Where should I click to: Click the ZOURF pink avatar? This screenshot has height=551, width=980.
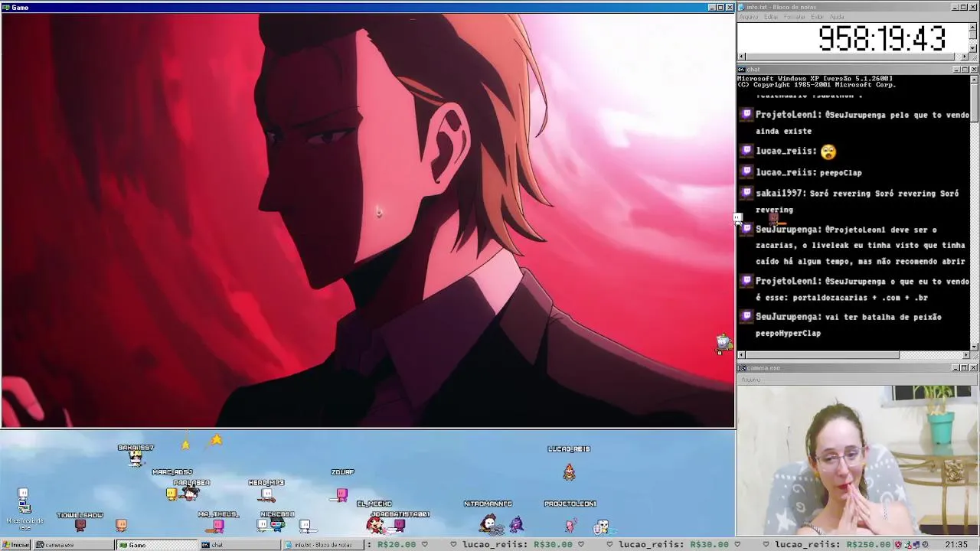341,495
